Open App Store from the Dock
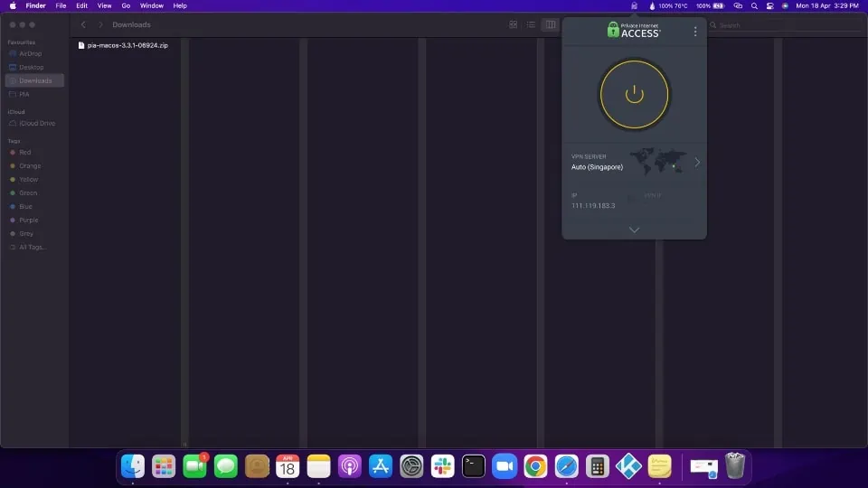868x488 pixels. 381,466
